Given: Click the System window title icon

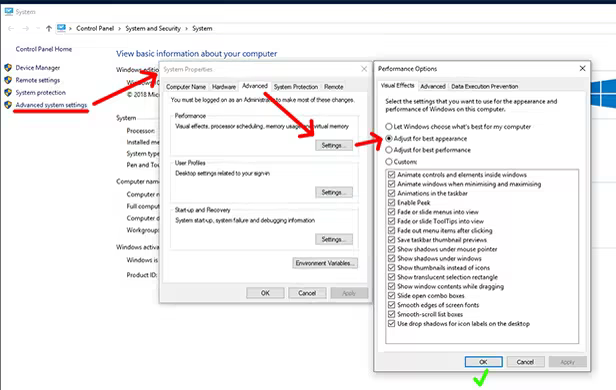Looking at the screenshot, I should pyautogui.click(x=9, y=11).
